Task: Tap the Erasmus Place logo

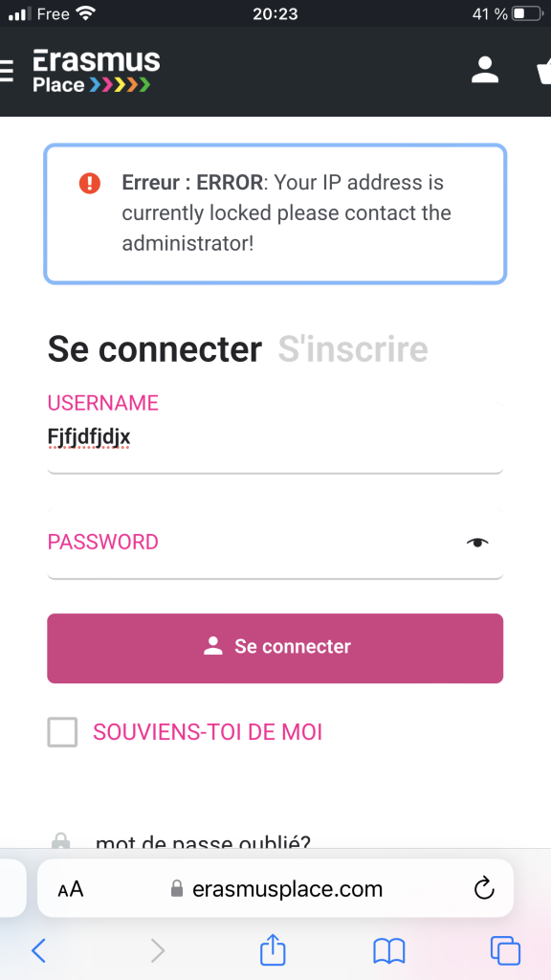Action: coord(97,71)
